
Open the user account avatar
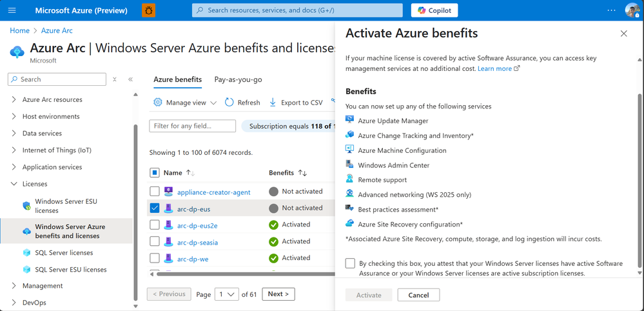coord(632,10)
